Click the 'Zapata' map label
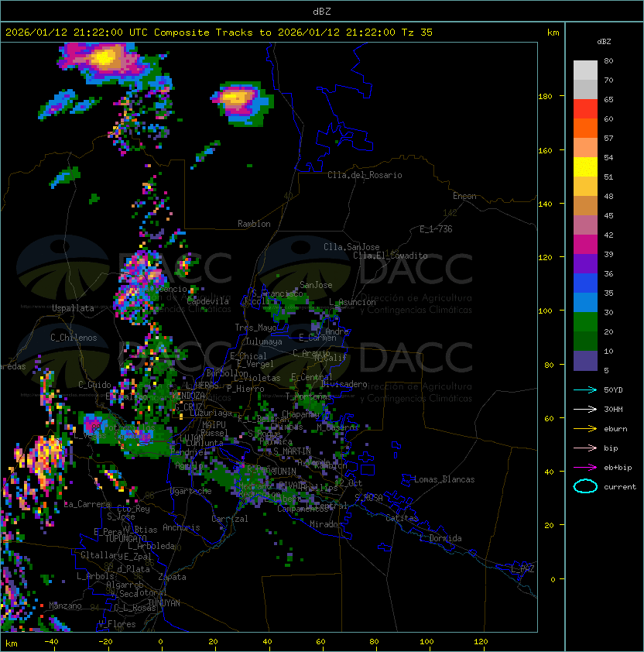The height and width of the screenshot is (652, 644). tap(172, 577)
